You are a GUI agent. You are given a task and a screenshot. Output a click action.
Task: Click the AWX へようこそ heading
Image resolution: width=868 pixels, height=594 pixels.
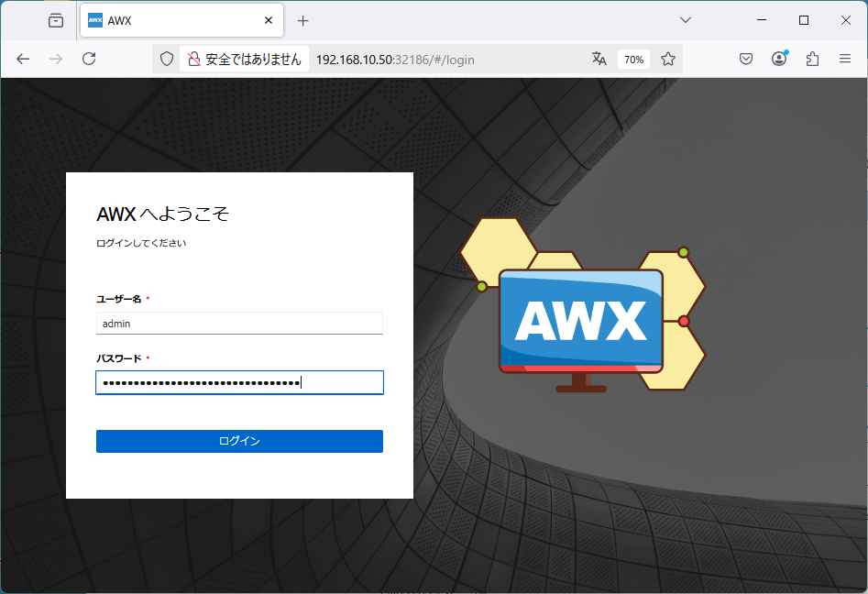pos(163,214)
